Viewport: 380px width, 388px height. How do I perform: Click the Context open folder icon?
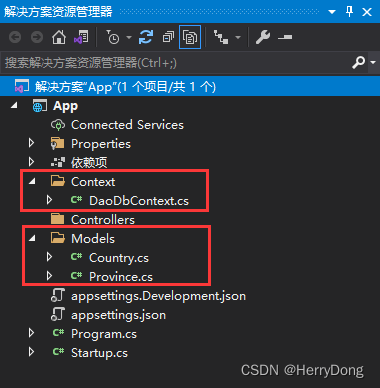coord(58,182)
